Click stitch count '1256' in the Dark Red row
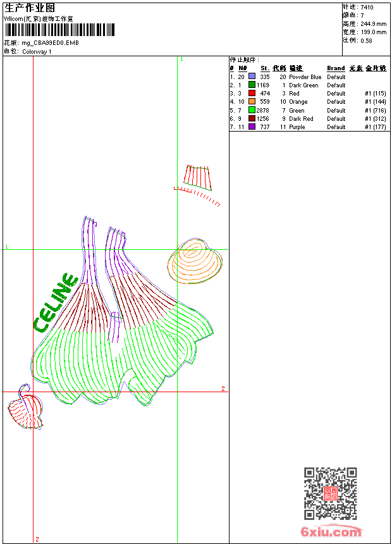392x544 pixels. 262,119
